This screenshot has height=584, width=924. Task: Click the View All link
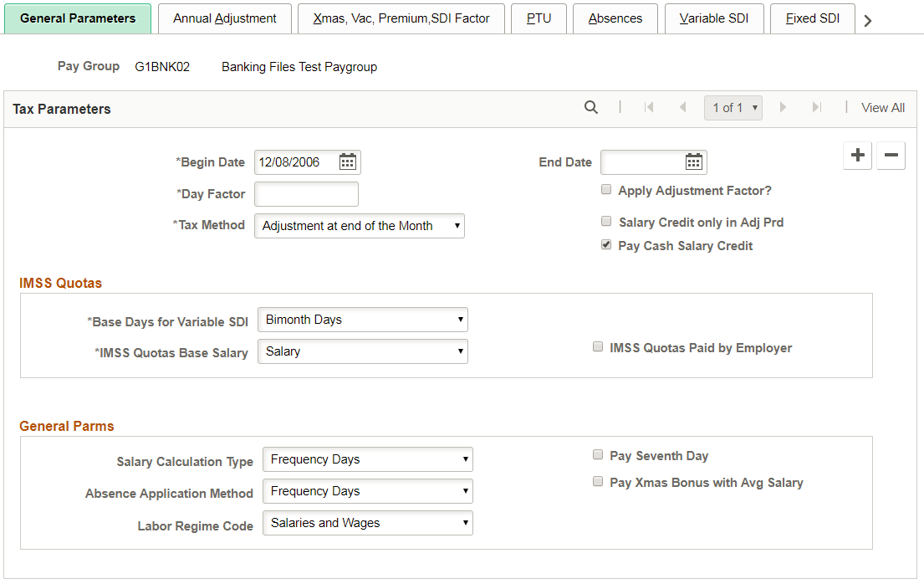coord(883,108)
